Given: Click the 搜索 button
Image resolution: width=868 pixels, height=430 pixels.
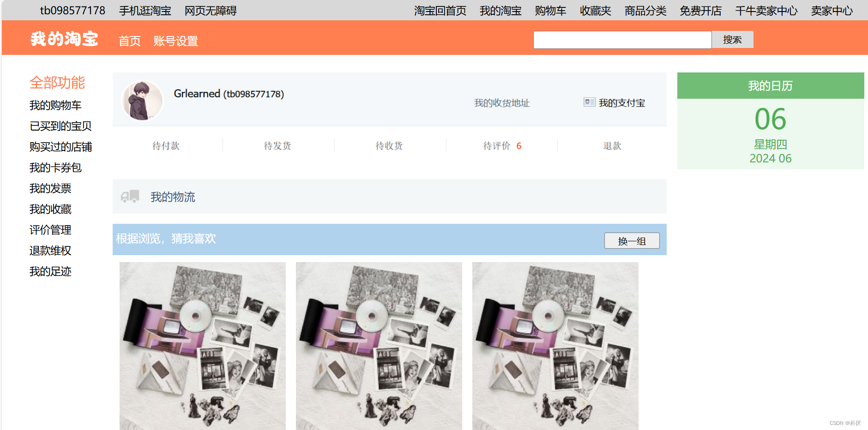Looking at the screenshot, I should pyautogui.click(x=732, y=40).
